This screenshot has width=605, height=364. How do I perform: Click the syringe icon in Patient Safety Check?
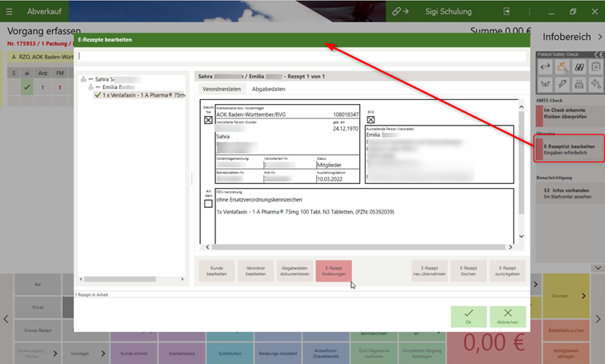[x=562, y=84]
